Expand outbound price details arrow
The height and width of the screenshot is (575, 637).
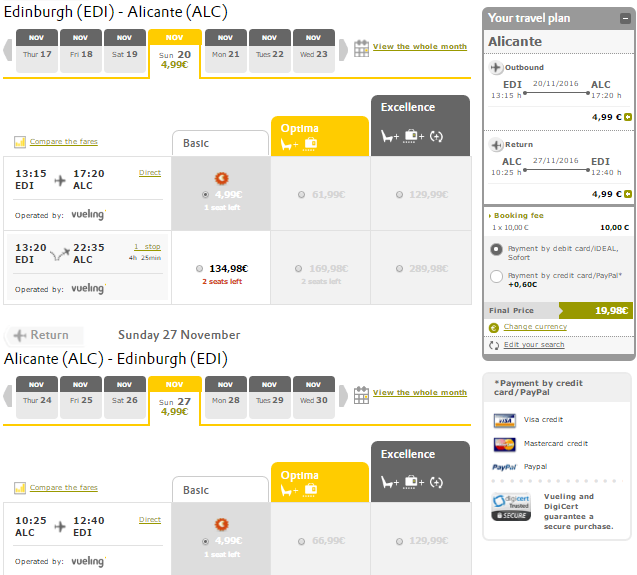(628, 117)
